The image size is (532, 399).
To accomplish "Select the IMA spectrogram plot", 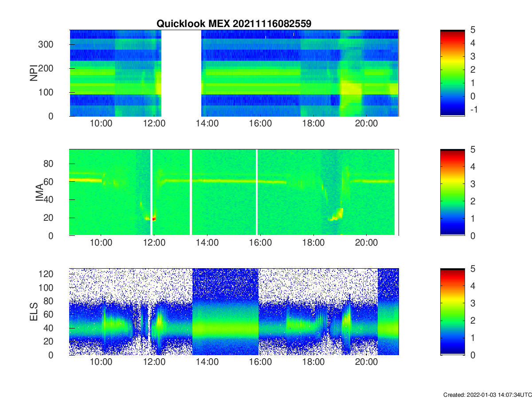I will [234, 192].
